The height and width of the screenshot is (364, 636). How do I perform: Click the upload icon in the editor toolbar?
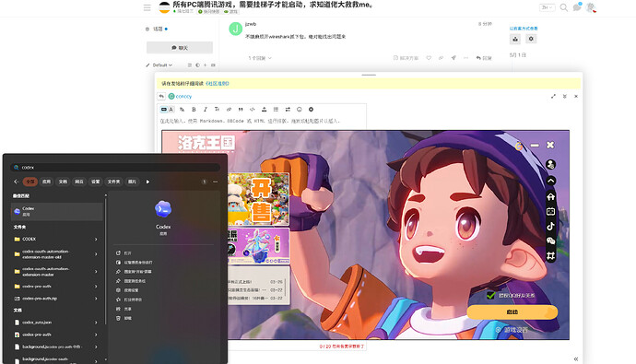(x=264, y=110)
